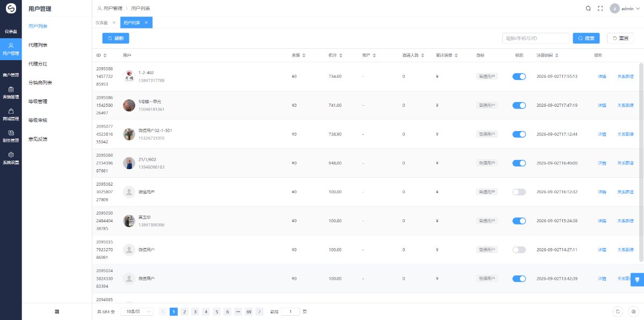Open 商户管理 in the dark sidebar

pyautogui.click(x=11, y=75)
